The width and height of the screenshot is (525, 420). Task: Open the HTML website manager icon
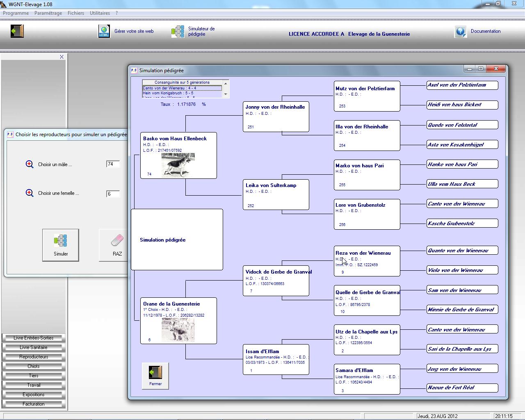(104, 31)
